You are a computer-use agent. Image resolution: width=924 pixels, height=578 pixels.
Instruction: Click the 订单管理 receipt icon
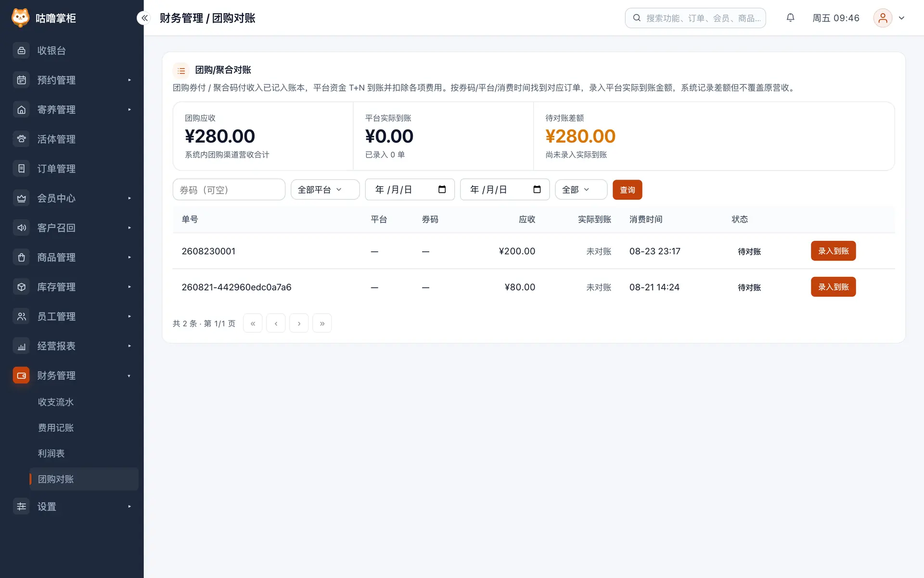21,169
